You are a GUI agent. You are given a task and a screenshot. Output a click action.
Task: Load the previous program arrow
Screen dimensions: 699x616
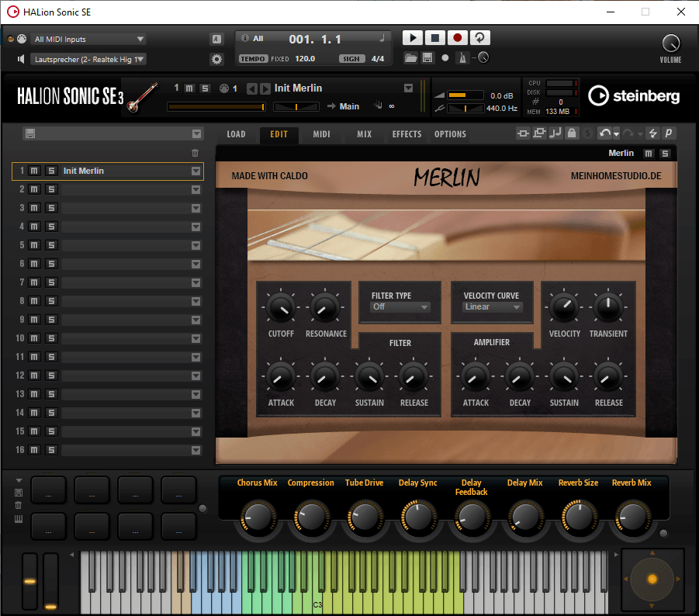pyautogui.click(x=252, y=88)
